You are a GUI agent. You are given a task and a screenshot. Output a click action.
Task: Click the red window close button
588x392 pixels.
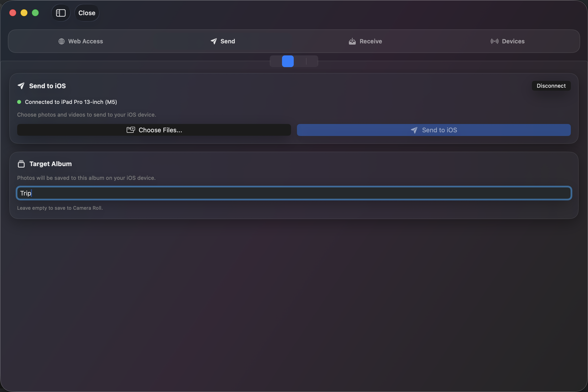13,13
